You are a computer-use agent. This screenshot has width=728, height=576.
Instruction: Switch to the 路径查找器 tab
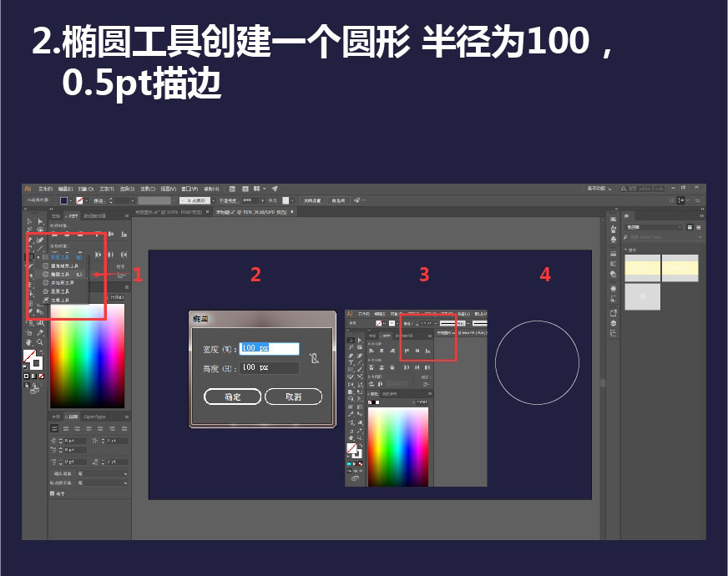94,216
